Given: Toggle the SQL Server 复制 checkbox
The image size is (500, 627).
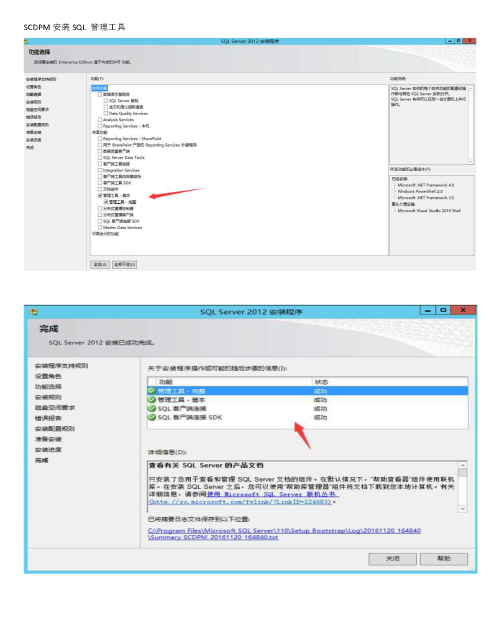Looking at the screenshot, I should click(106, 101).
